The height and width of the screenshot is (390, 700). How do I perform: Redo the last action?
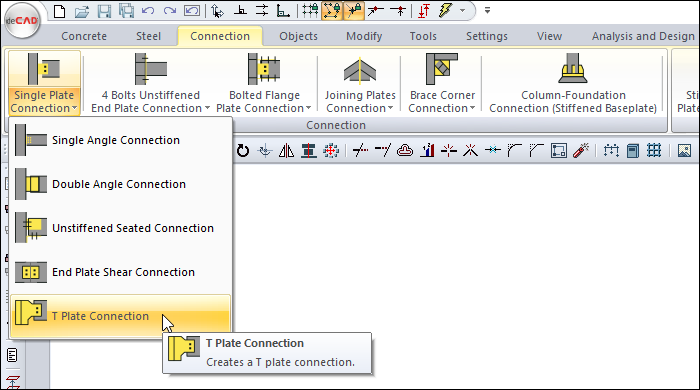[170, 11]
